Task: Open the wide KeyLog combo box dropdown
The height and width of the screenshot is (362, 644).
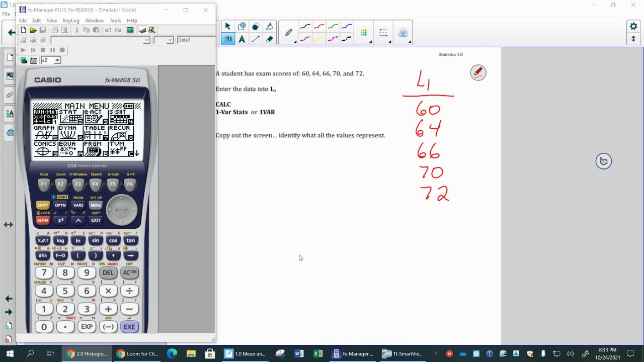Action: click(x=146, y=40)
